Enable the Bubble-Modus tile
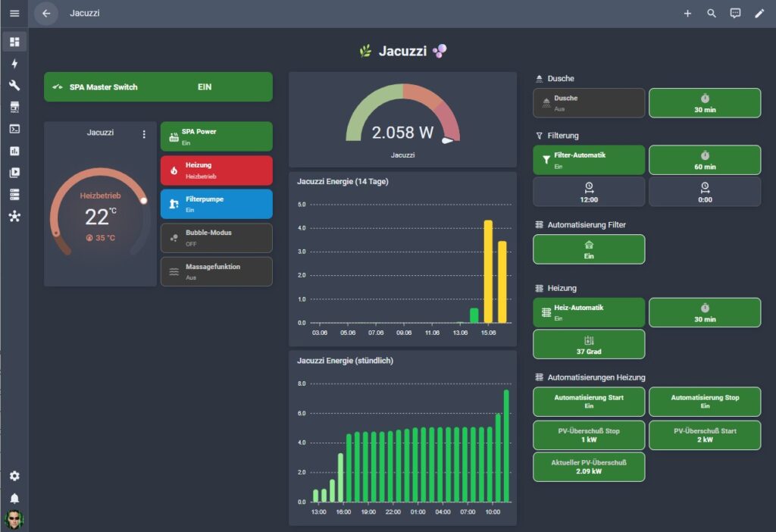The image size is (776, 532). tap(216, 238)
